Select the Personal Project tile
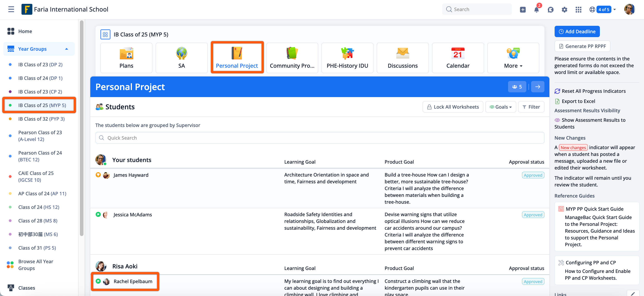644x296 pixels. (237, 58)
